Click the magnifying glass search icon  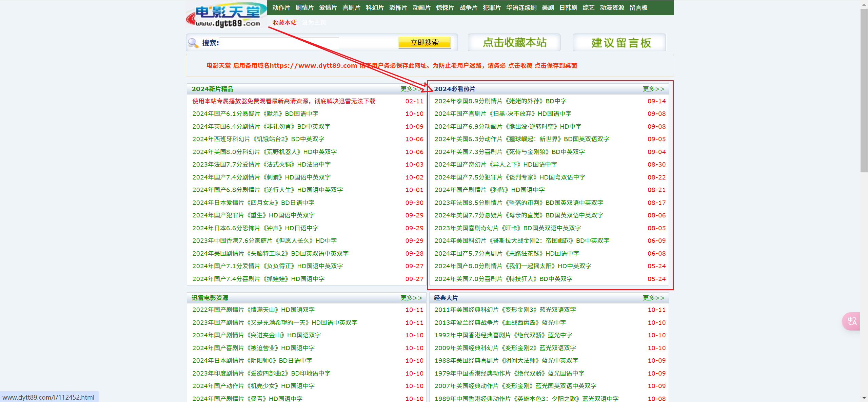tap(193, 43)
